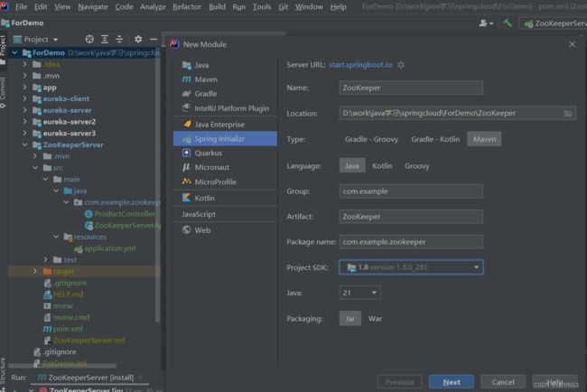
Task: Click the Artifact input field
Action: (x=411, y=217)
